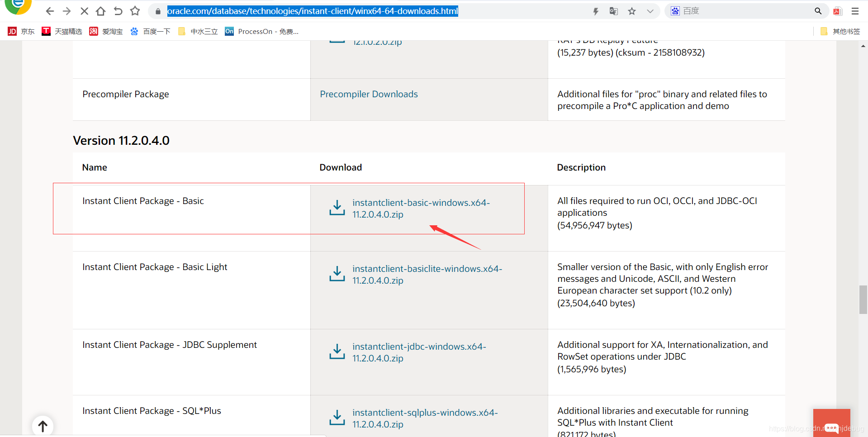Download instantclient-sqlplus-windows.x64-11.2.0.4.0.zip
The height and width of the screenshot is (437, 868).
pos(425,418)
